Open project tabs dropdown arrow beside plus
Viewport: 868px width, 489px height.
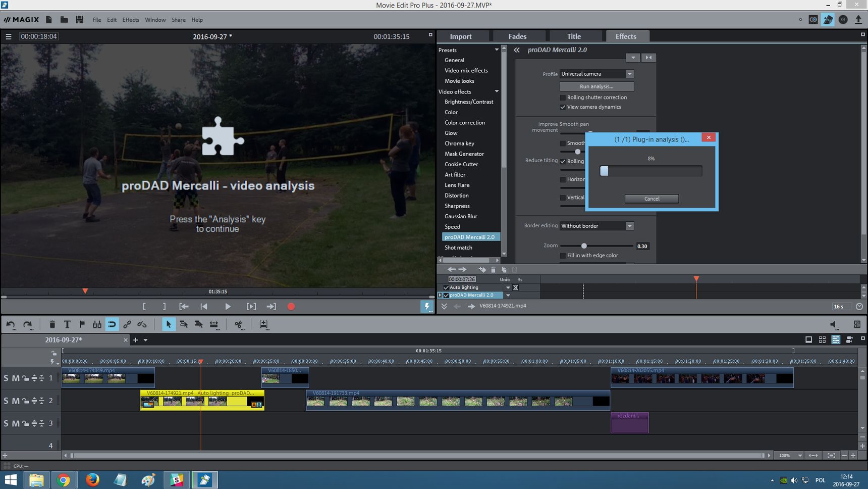pyautogui.click(x=145, y=340)
